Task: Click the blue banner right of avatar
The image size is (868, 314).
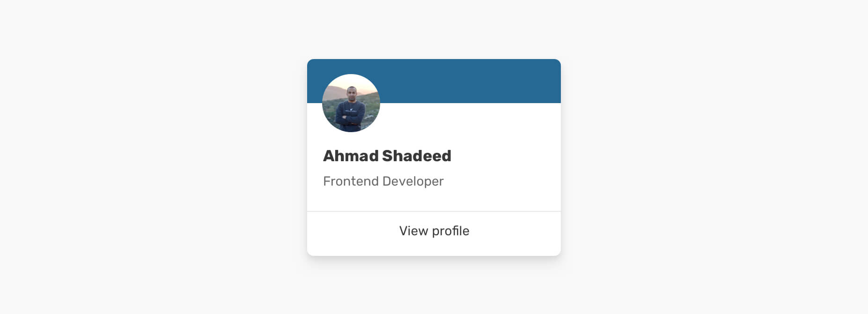Action: pos(468,81)
